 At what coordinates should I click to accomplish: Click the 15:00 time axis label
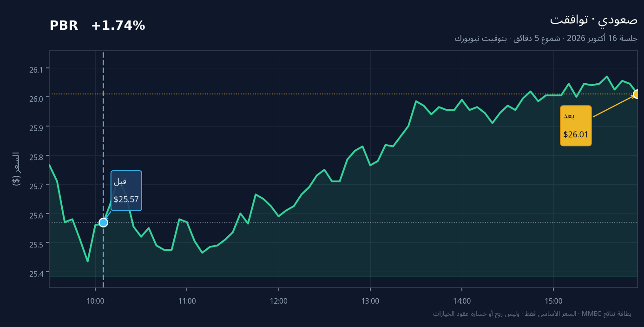pyautogui.click(x=553, y=301)
